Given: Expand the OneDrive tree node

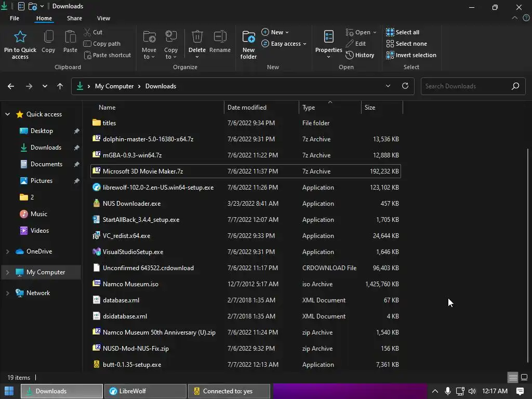Looking at the screenshot, I should pos(7,251).
